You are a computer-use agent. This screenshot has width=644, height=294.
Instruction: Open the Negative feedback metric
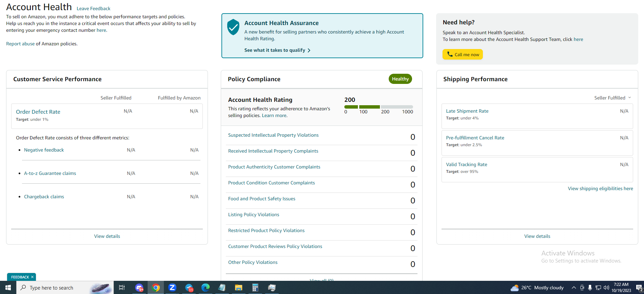[44, 150]
